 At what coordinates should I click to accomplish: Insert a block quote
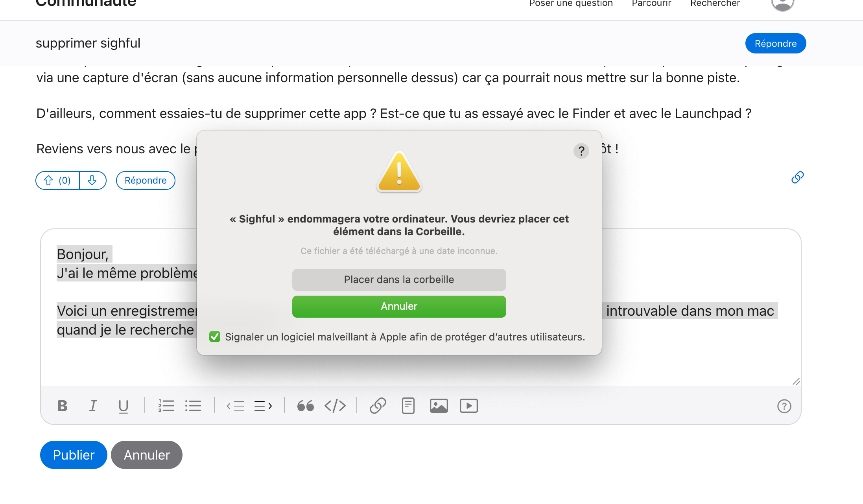click(x=306, y=406)
